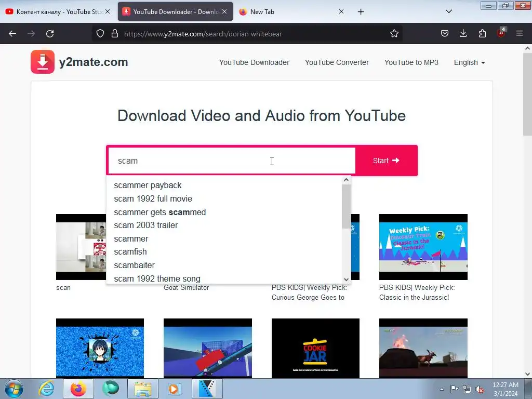Open the Firefox downloads arrow icon
This screenshot has height=399, width=532.
463,34
